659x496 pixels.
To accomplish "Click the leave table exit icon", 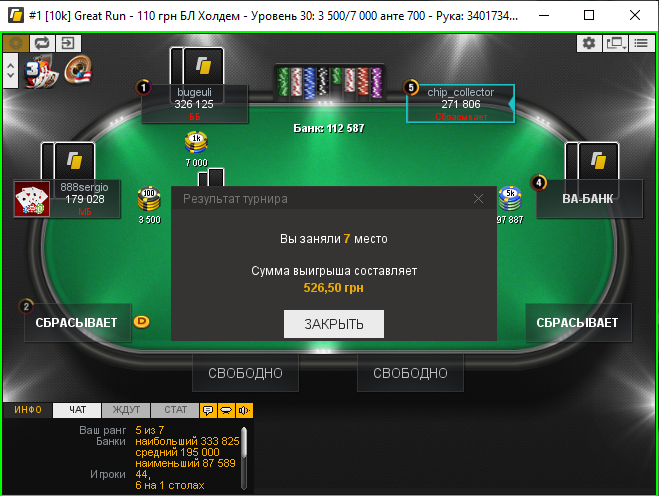I will pos(68,43).
